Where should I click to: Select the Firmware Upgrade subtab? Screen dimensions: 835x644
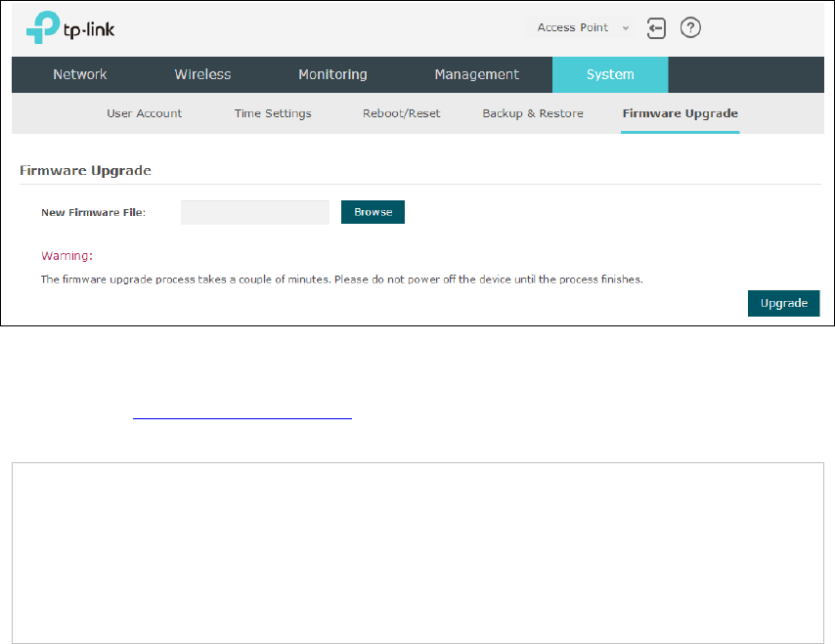click(x=681, y=113)
